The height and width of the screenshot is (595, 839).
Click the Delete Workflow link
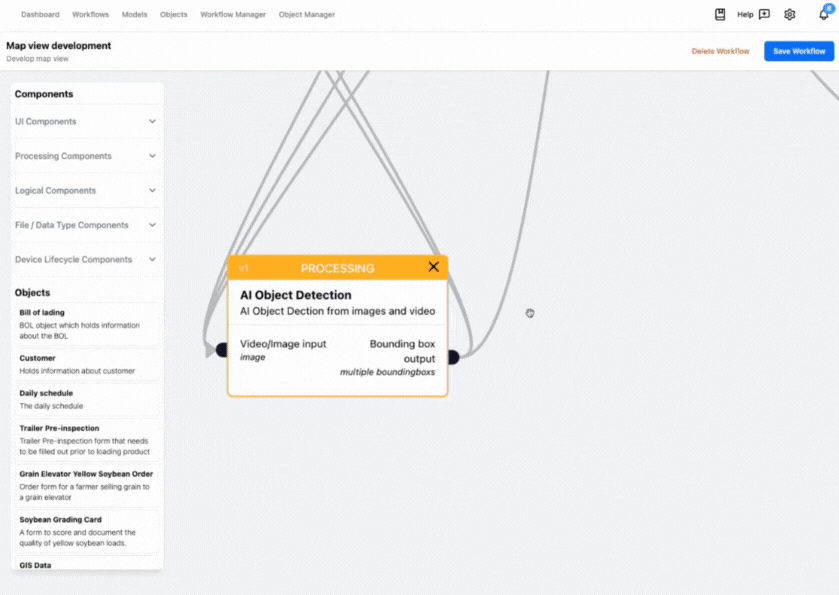720,51
